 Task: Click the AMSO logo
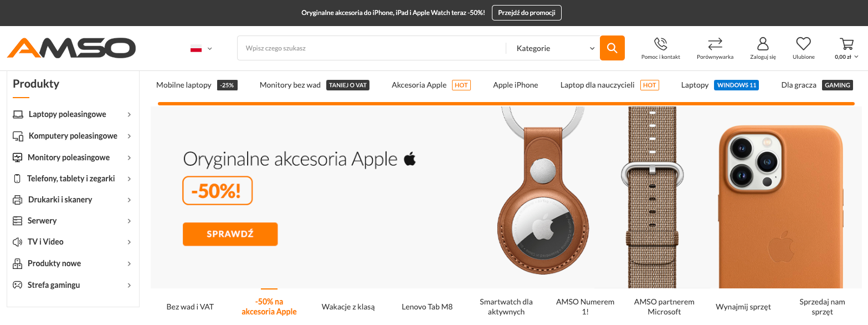point(71,48)
